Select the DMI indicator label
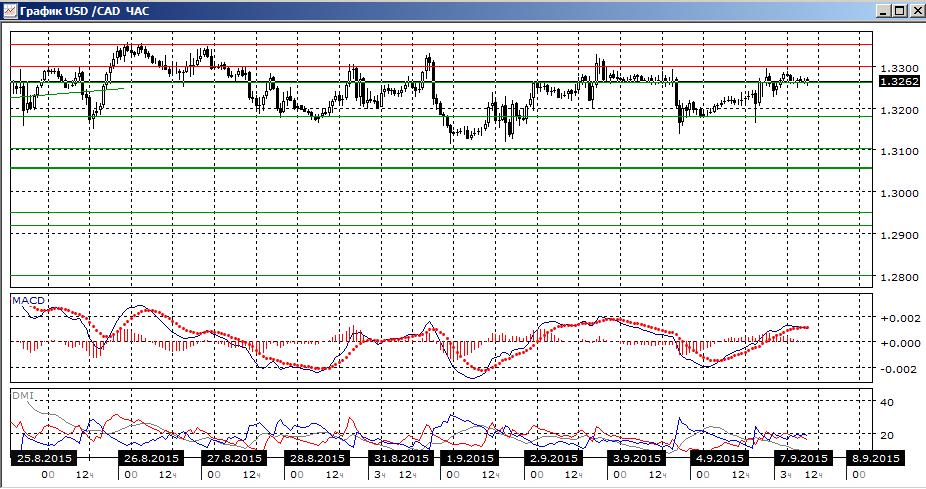The image size is (926, 489). pyautogui.click(x=21, y=395)
